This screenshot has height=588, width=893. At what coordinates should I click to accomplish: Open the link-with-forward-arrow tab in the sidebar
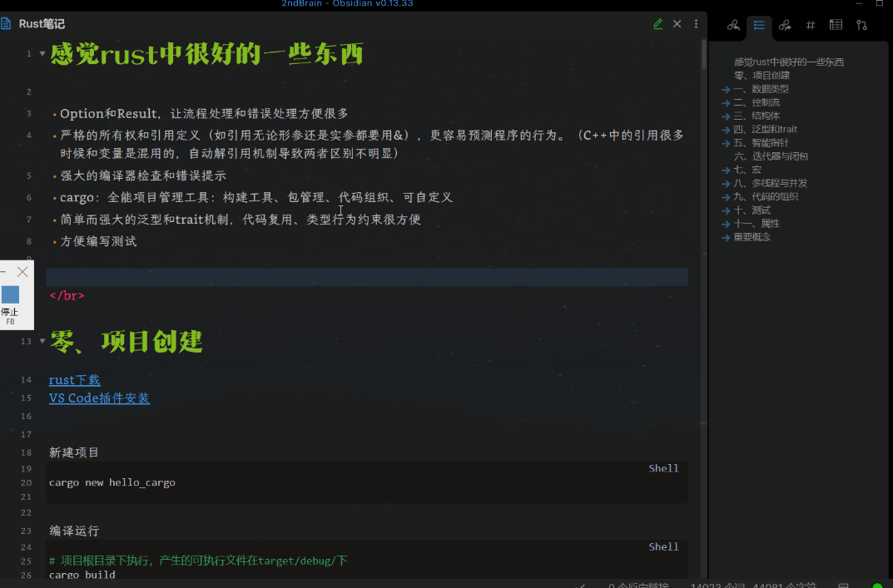click(x=785, y=25)
